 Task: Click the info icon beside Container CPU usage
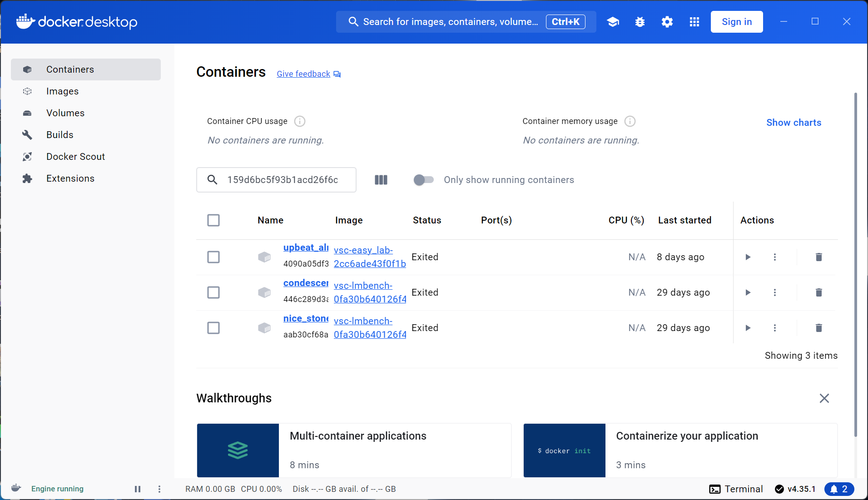300,121
